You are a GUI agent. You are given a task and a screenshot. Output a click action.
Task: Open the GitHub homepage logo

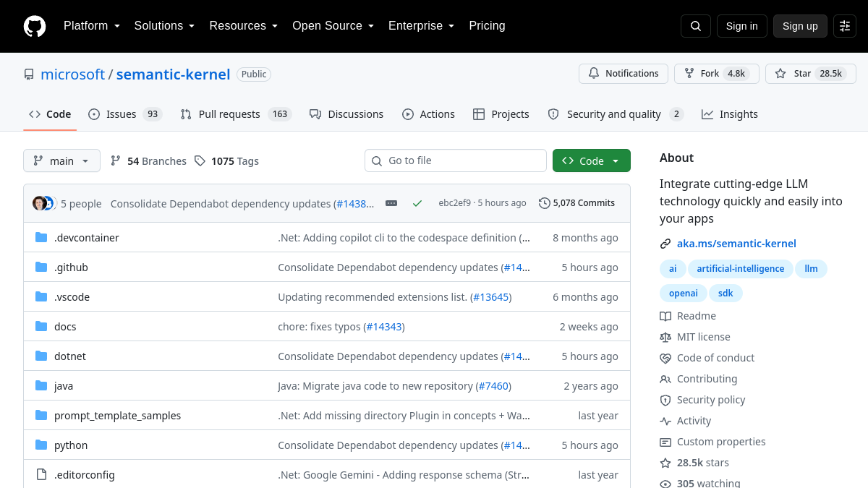(x=35, y=26)
